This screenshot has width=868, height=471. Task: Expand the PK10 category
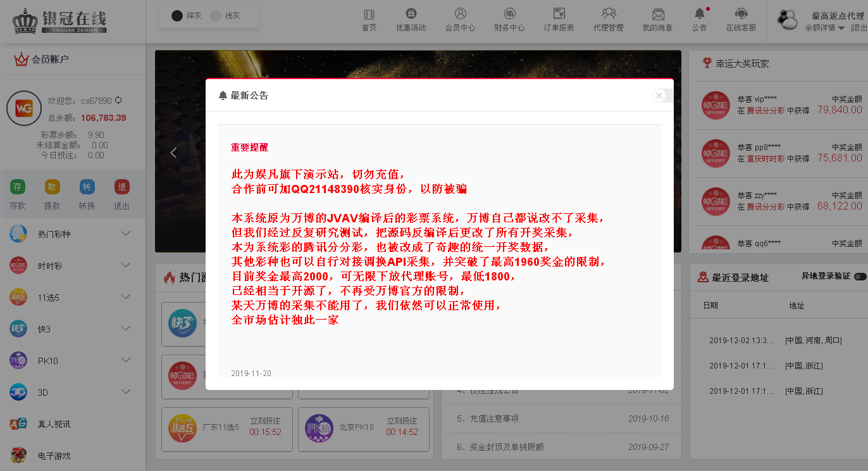(126, 360)
